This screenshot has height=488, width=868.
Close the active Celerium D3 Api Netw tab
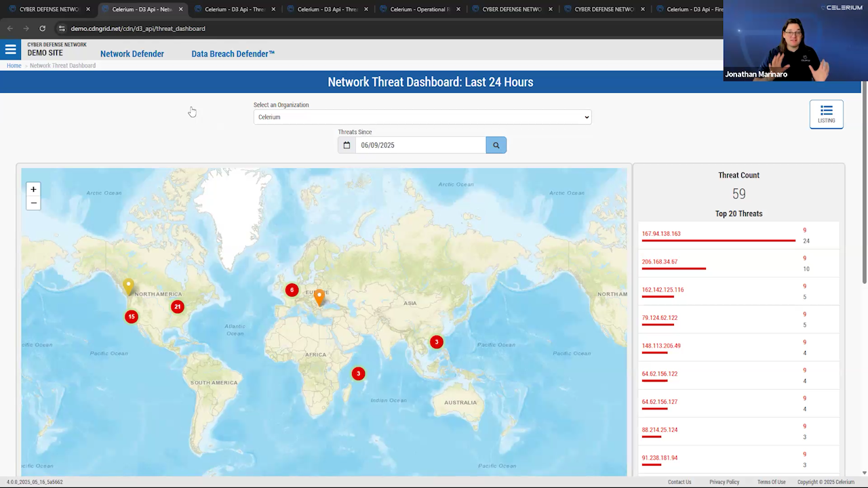(x=180, y=9)
